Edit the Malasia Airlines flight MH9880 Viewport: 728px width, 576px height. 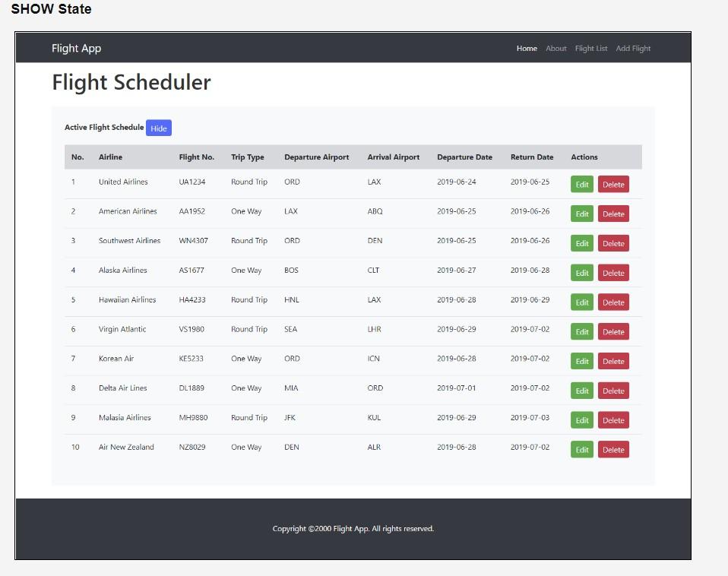(582, 419)
